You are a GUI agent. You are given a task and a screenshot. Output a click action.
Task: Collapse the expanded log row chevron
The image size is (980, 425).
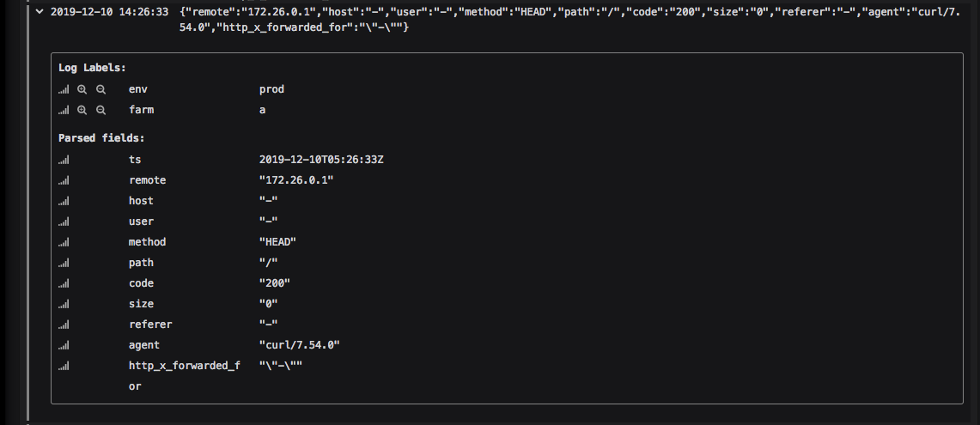click(x=40, y=11)
